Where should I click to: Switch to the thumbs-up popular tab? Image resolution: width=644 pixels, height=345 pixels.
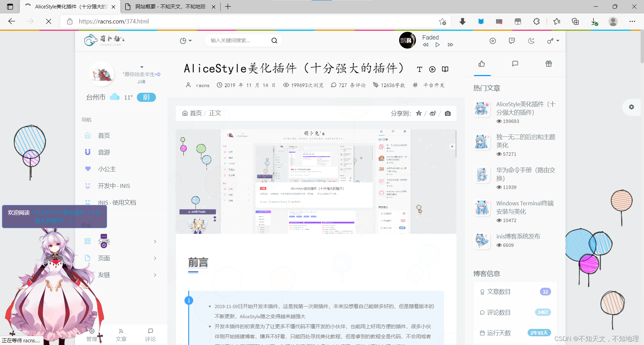482,64
